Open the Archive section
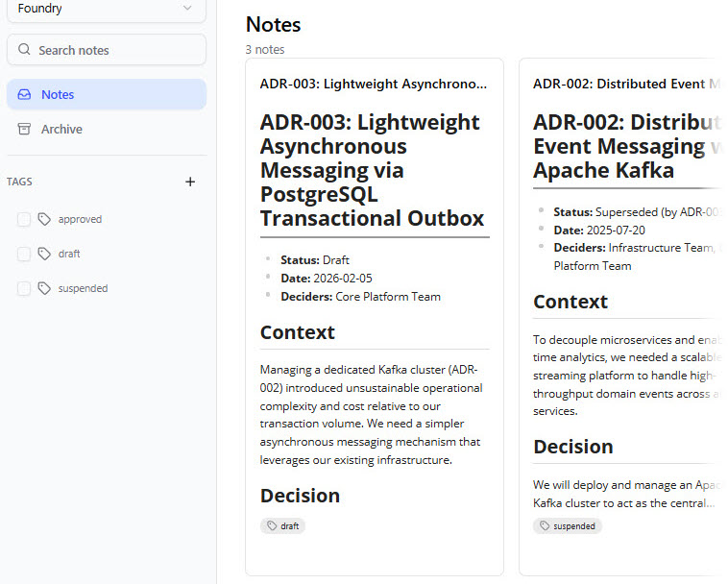 tap(107, 129)
